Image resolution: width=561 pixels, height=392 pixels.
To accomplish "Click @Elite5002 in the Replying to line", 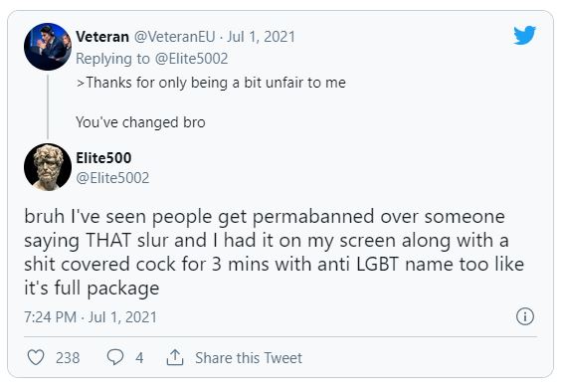I will click(192, 59).
